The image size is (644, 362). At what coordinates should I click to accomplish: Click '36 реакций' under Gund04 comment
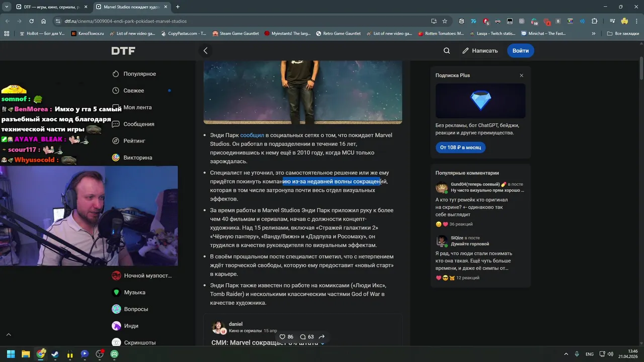[x=461, y=224]
